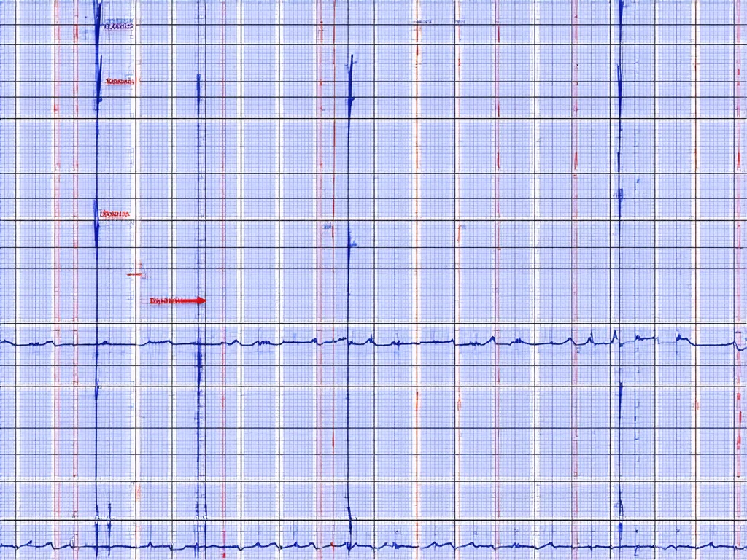Select the small blue block on the right spike

point(619,194)
